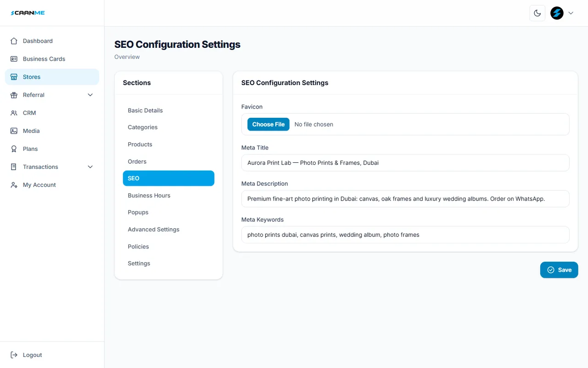Expand the Transactions submenu chevron
The image size is (588, 368).
tap(90, 167)
